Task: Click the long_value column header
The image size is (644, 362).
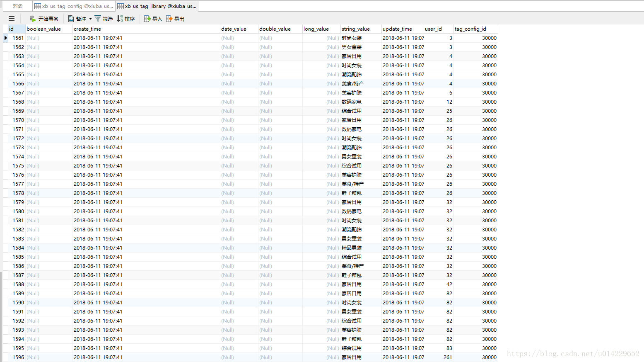Action: click(321, 29)
